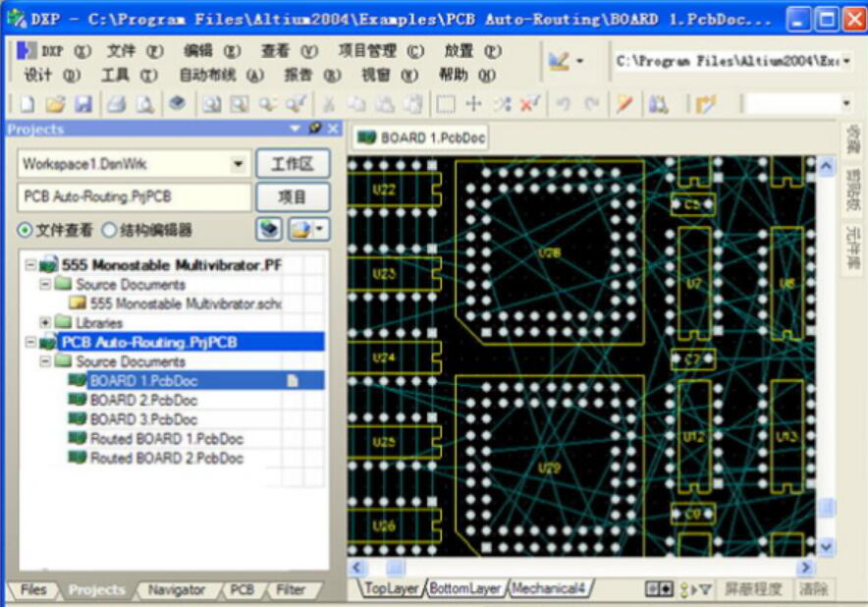Click the Save diskette icon
868x607 pixels.
pos(83,103)
